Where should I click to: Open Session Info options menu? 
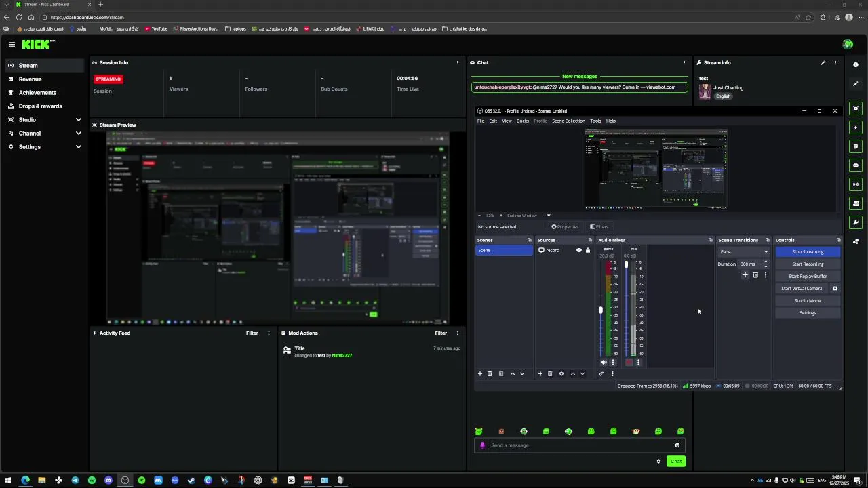tap(457, 62)
